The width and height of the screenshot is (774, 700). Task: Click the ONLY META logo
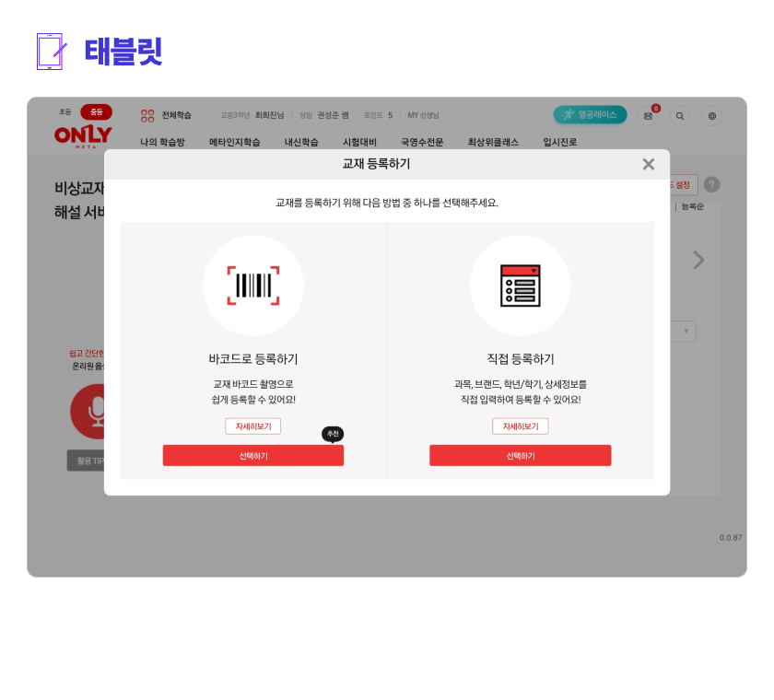[83, 135]
